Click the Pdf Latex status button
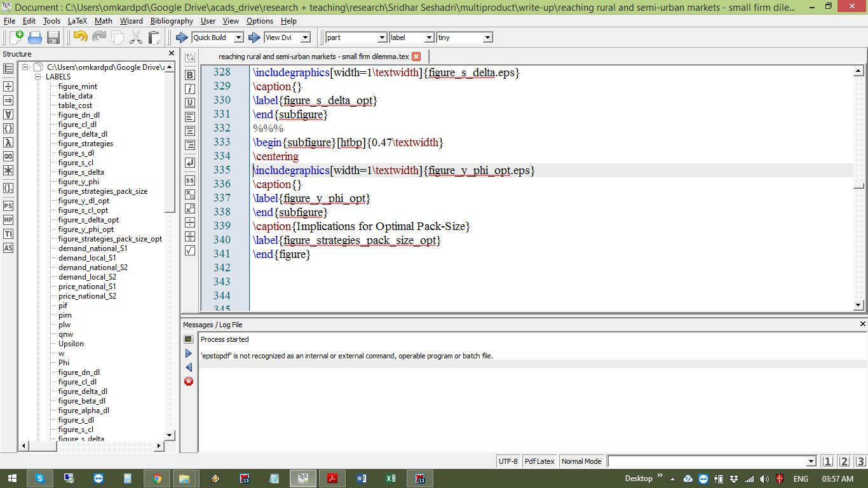Viewport: 868px width, 488px height. click(x=539, y=461)
